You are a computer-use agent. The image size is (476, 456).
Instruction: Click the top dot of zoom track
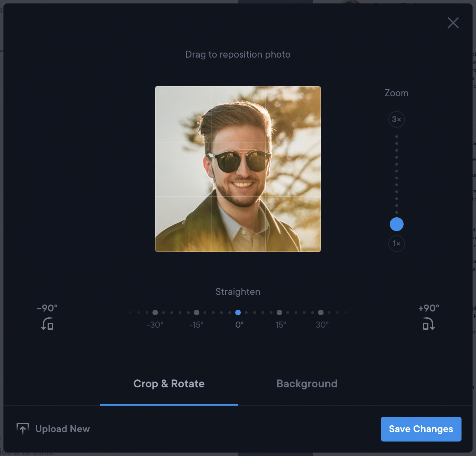click(x=397, y=137)
